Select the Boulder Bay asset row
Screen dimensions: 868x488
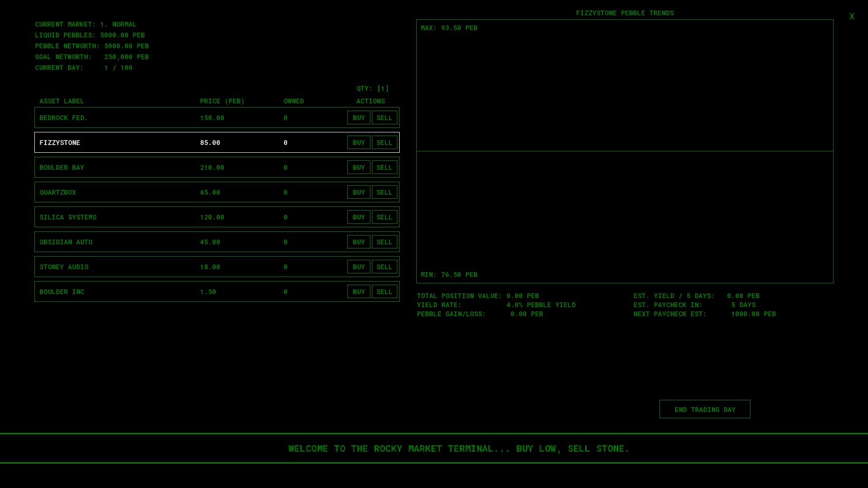[x=217, y=167]
